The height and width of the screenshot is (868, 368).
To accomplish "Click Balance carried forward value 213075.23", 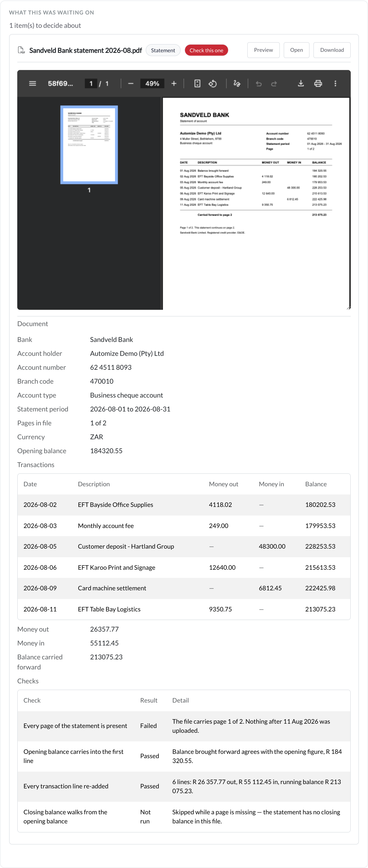I will click(106, 657).
